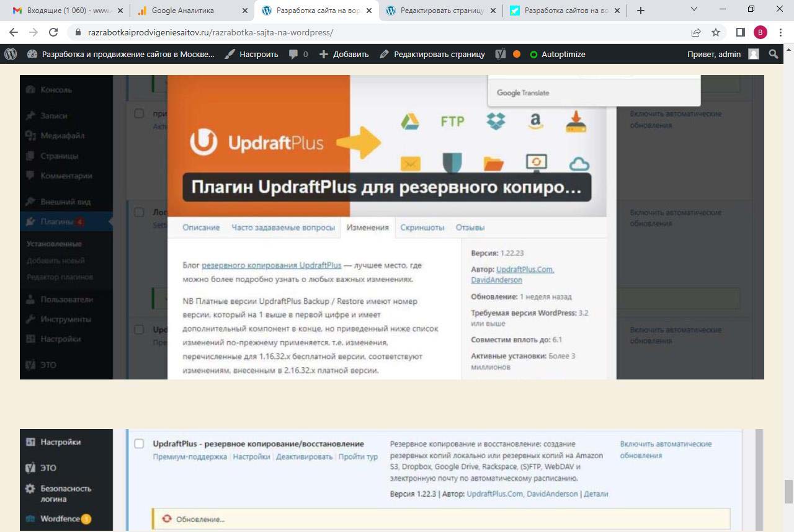The width and height of the screenshot is (794, 532).
Task: Click the browser reload page icon
Action: click(53, 32)
